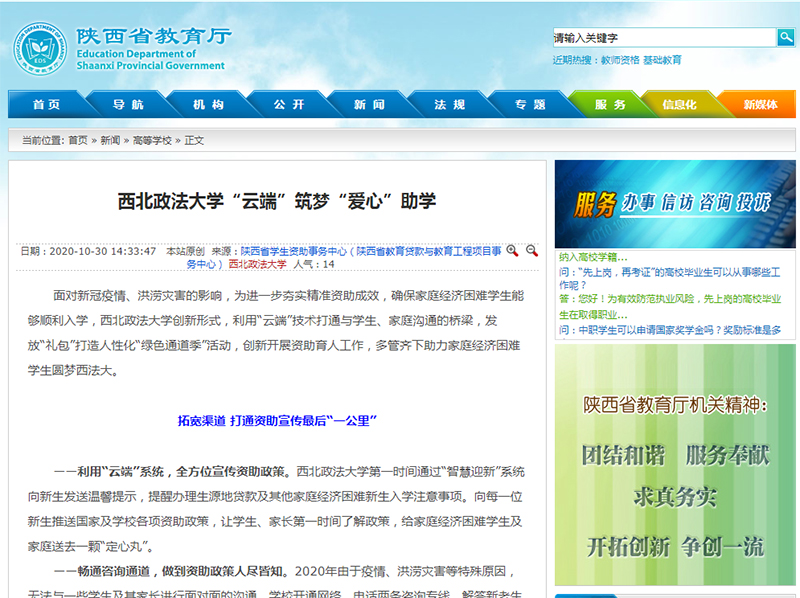Select the 导航 menu item
800x598 pixels.
click(127, 105)
